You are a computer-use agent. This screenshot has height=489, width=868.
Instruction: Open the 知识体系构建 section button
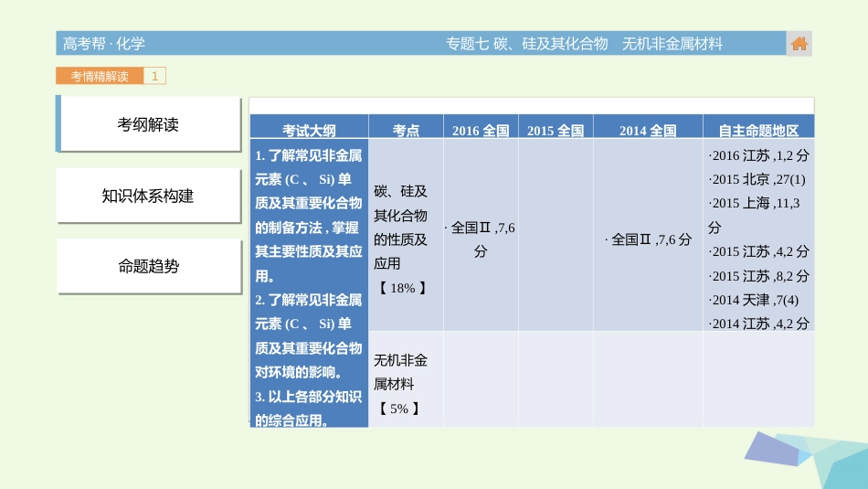148,196
